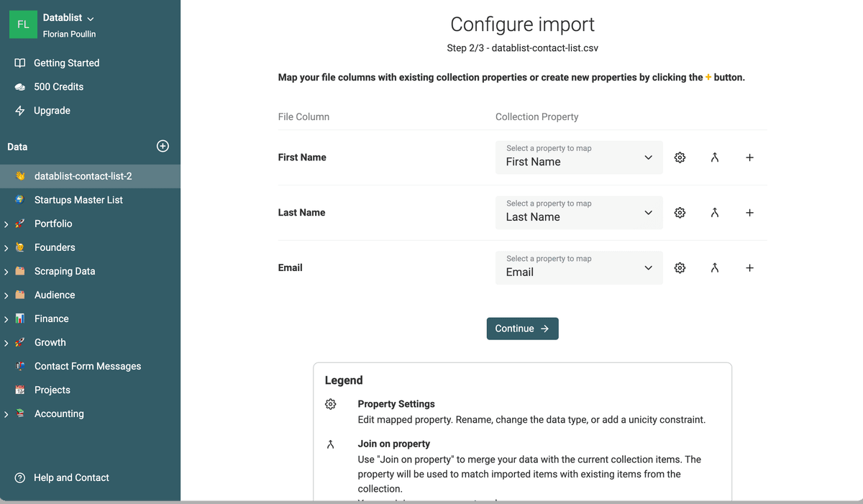Open Email property mapping dropdown
This screenshot has height=504, width=863.
[x=579, y=267]
